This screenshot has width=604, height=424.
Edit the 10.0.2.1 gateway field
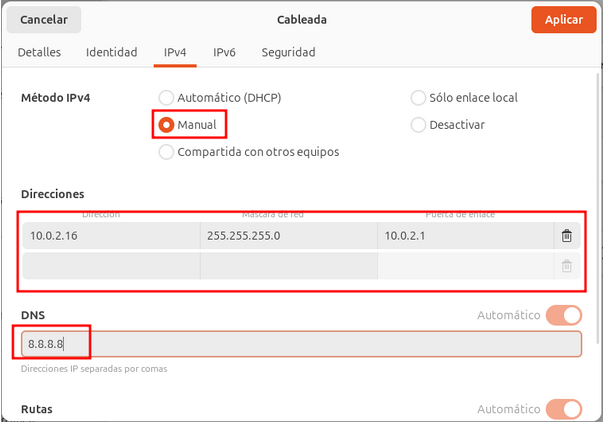(465, 236)
